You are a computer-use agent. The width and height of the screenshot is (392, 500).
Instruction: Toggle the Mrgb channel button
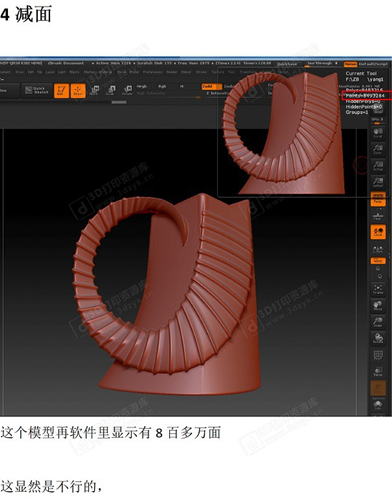pos(142,87)
